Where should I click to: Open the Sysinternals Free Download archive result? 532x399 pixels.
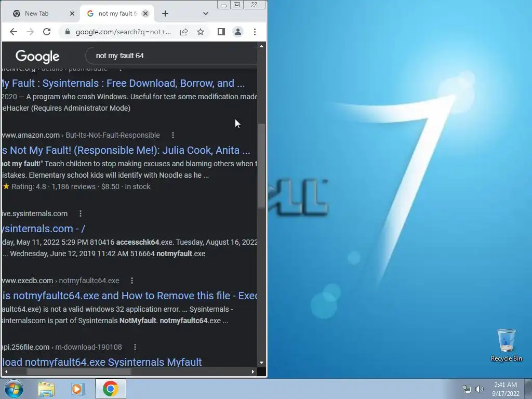pyautogui.click(x=123, y=83)
